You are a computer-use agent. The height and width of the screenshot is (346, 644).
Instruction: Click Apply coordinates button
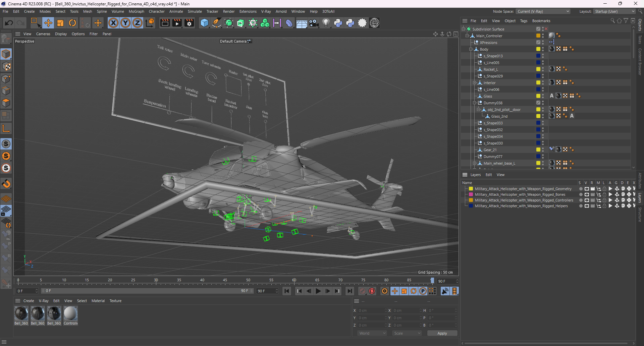pyautogui.click(x=442, y=333)
